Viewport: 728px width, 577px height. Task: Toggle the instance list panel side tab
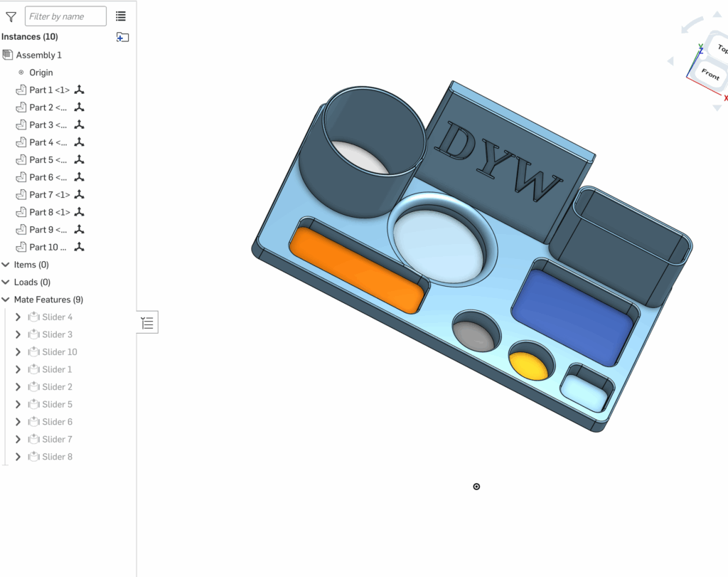pyautogui.click(x=147, y=323)
